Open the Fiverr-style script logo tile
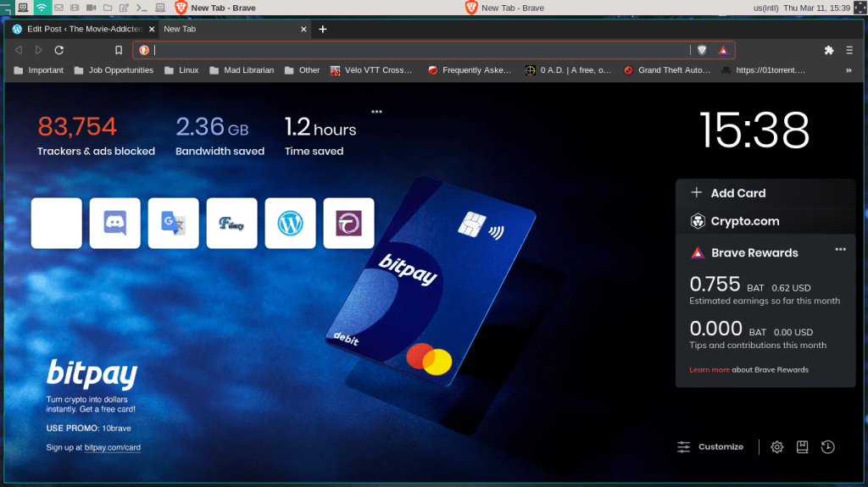 [232, 223]
